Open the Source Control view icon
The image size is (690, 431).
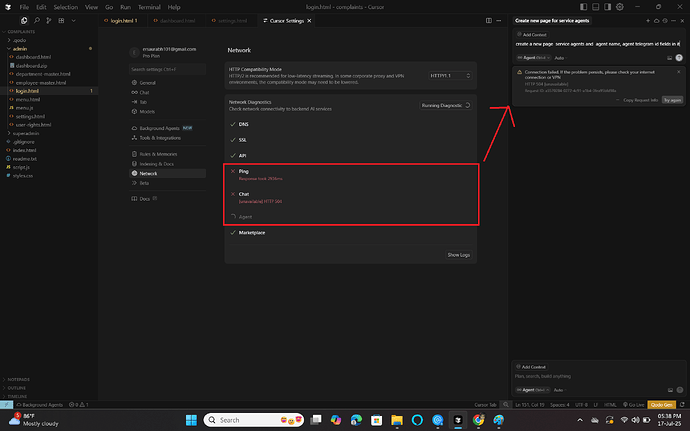click(49, 21)
